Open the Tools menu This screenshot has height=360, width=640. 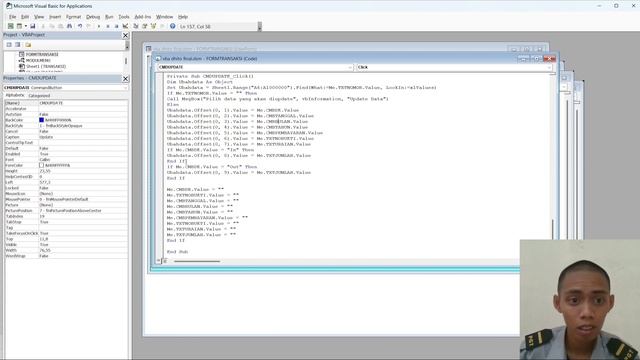(124, 17)
